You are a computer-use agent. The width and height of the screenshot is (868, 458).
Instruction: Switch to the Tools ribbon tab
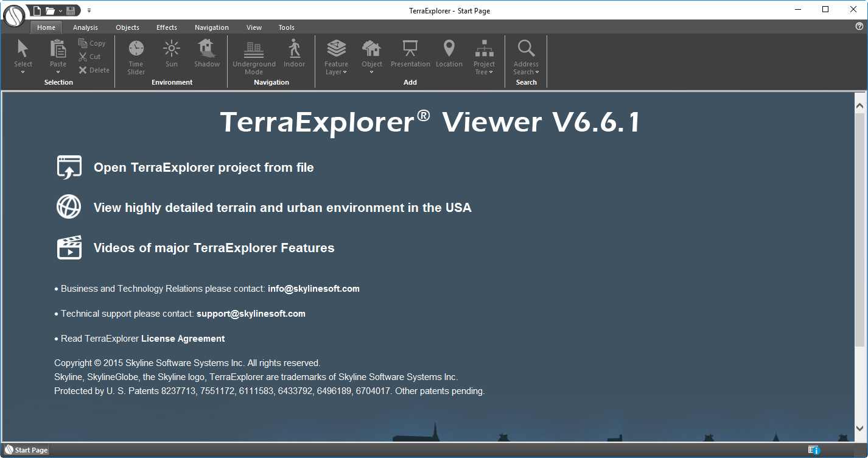286,27
